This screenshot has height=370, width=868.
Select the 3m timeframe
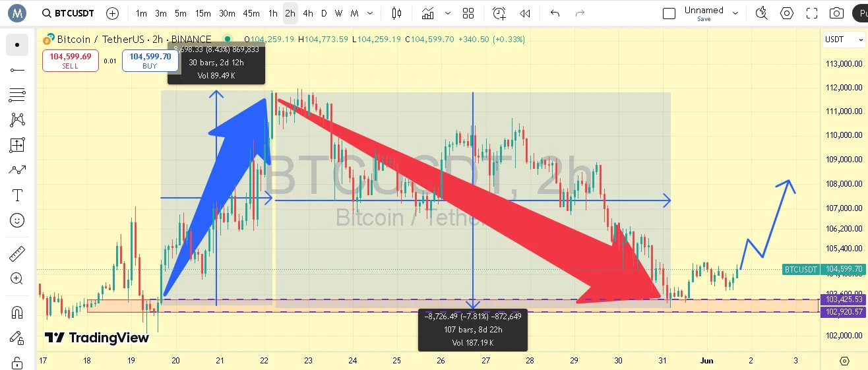[161, 13]
